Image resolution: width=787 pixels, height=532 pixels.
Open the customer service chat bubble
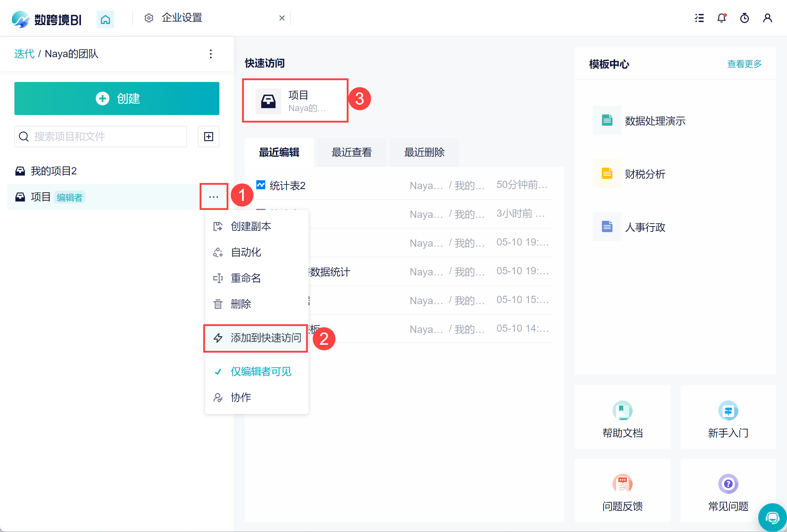772,518
